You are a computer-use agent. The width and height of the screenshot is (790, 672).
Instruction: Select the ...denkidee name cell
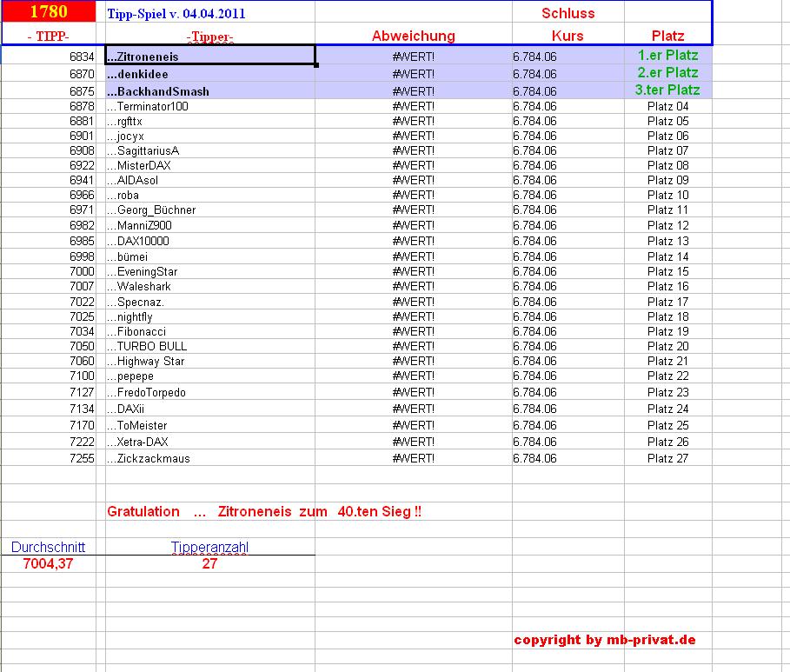[x=210, y=74]
